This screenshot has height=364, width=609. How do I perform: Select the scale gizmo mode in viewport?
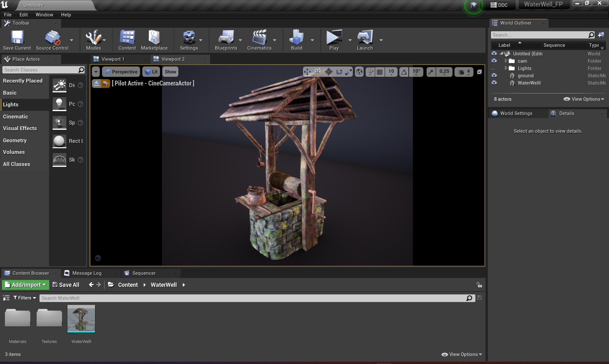(349, 72)
